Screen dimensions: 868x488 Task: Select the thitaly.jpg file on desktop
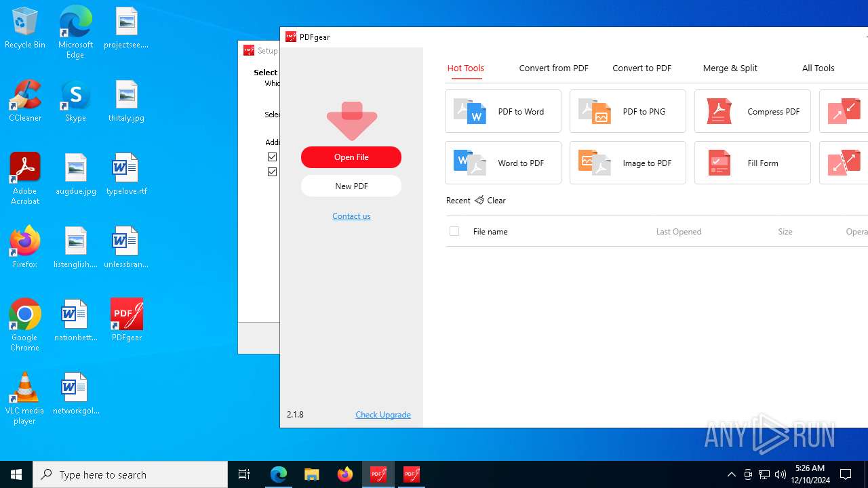click(127, 102)
